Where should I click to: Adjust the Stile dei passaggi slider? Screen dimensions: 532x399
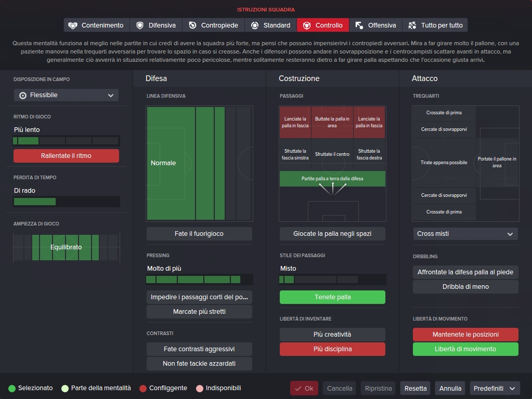click(332, 280)
